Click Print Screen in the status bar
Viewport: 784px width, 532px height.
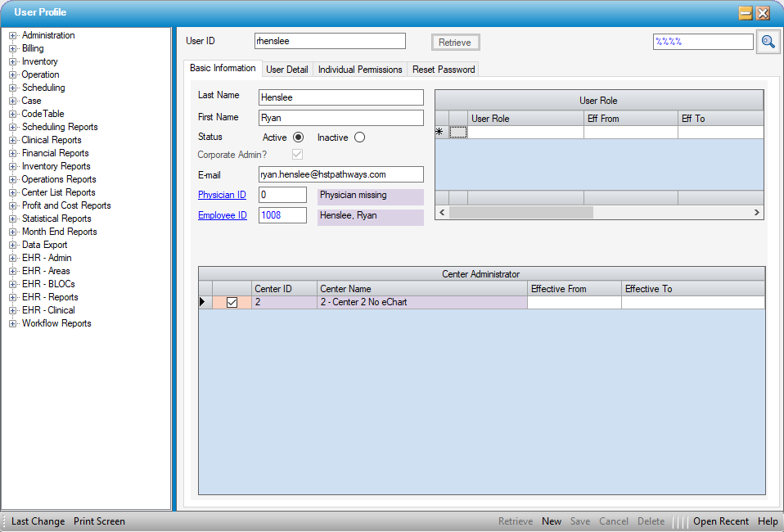pyautogui.click(x=99, y=521)
